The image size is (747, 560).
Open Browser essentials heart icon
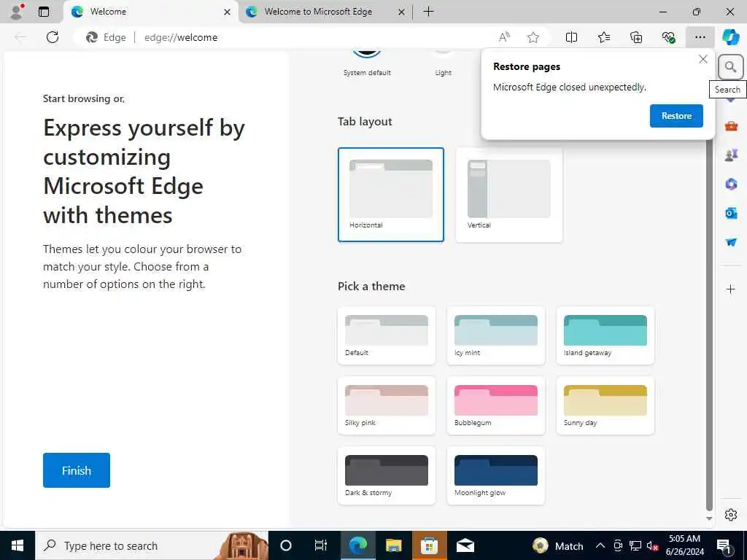pyautogui.click(x=668, y=37)
